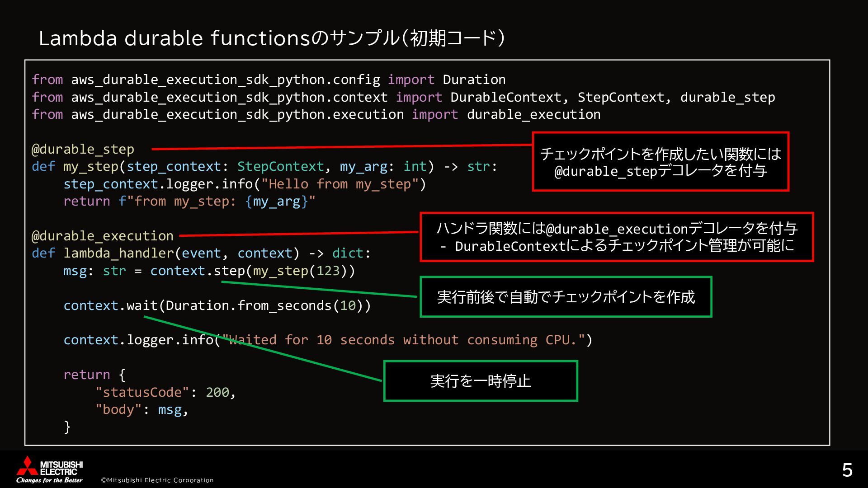The height and width of the screenshot is (488, 868).
Task: Select the red @durable_step annotation box
Action: [660, 162]
